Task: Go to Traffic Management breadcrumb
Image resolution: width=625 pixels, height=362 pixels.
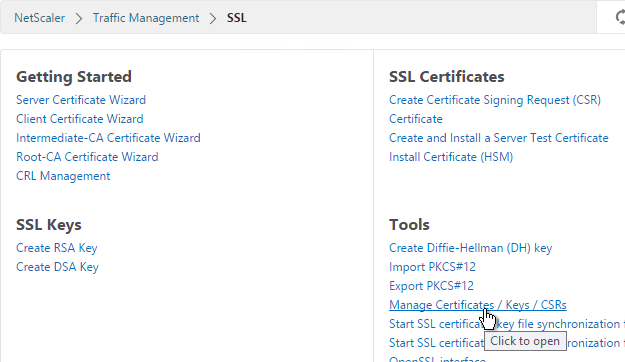Action: tap(146, 18)
